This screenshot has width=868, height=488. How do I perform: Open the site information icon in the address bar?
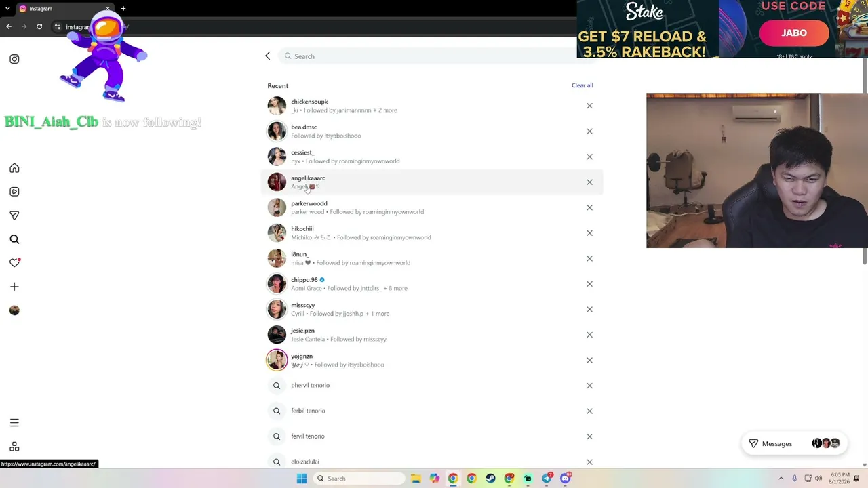point(58,26)
